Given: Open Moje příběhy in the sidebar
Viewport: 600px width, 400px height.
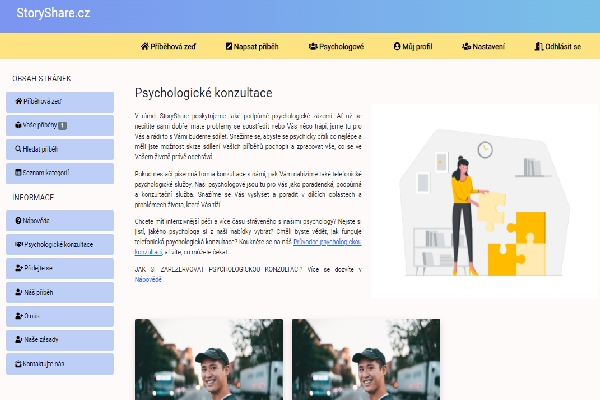Looking at the screenshot, I should click(x=59, y=125).
